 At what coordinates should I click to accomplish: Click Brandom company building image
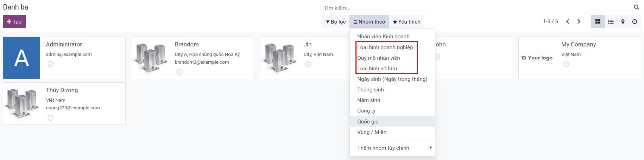[151, 58]
